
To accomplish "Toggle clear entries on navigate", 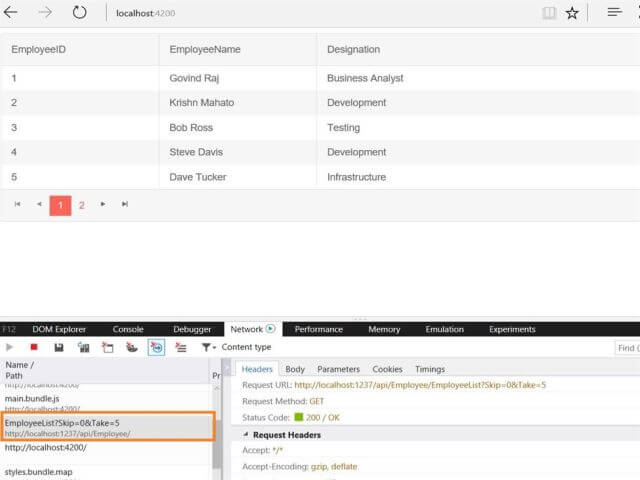I will pyautogui.click(x=156, y=347).
